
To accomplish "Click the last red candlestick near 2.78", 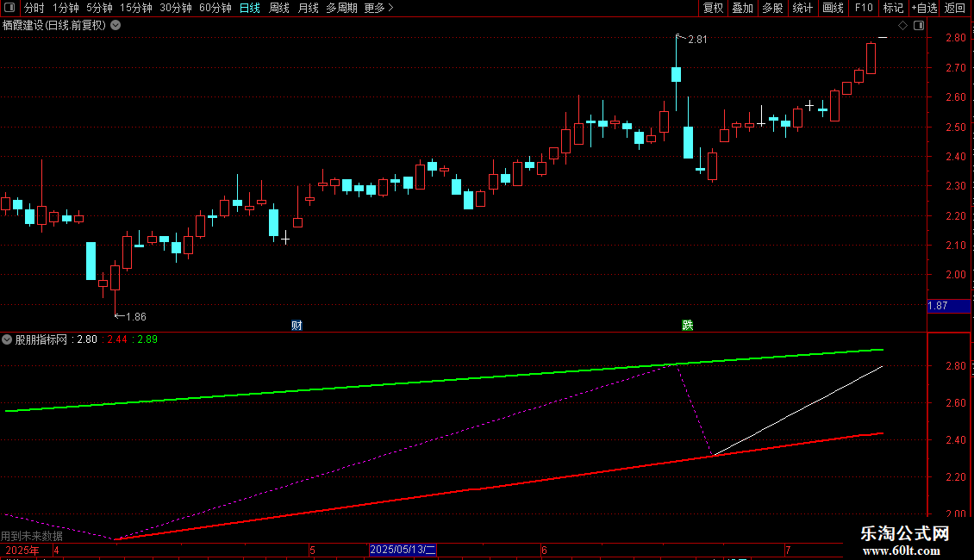I will pyautogui.click(x=871, y=59).
